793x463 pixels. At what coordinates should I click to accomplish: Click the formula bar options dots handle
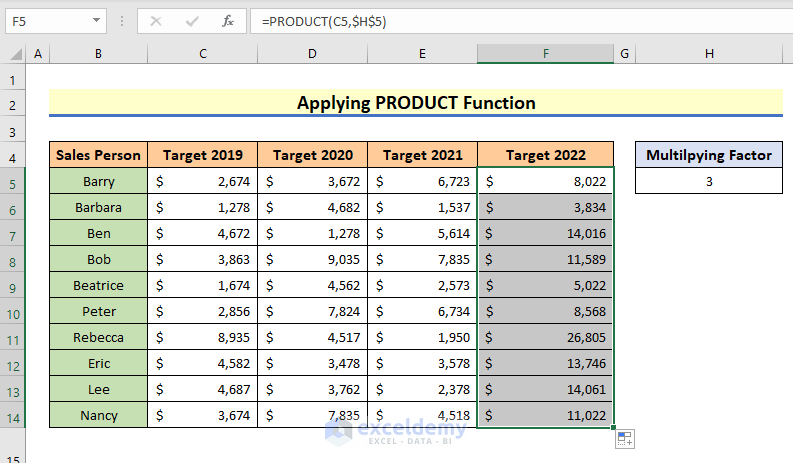122,21
